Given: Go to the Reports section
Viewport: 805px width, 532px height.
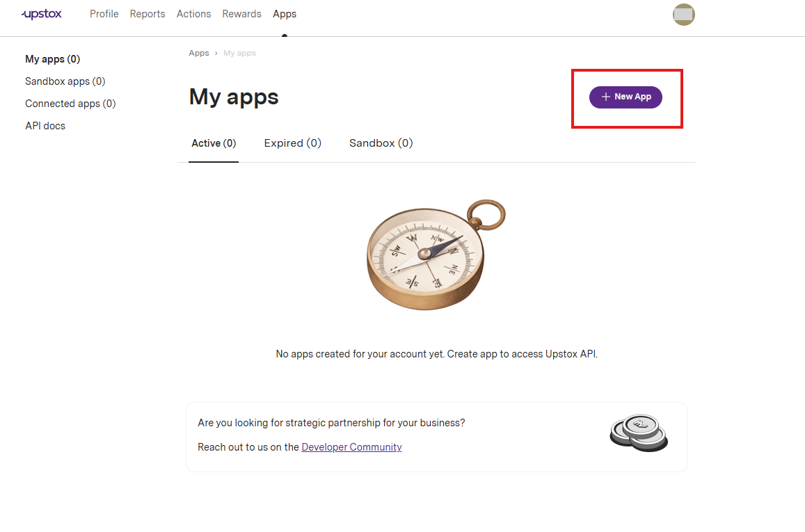Looking at the screenshot, I should tap(148, 14).
